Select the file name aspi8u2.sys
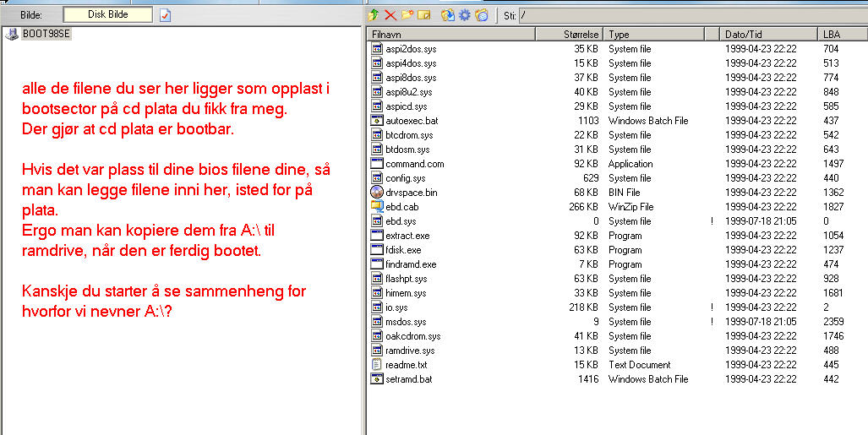This screenshot has width=868, height=435. point(409,92)
